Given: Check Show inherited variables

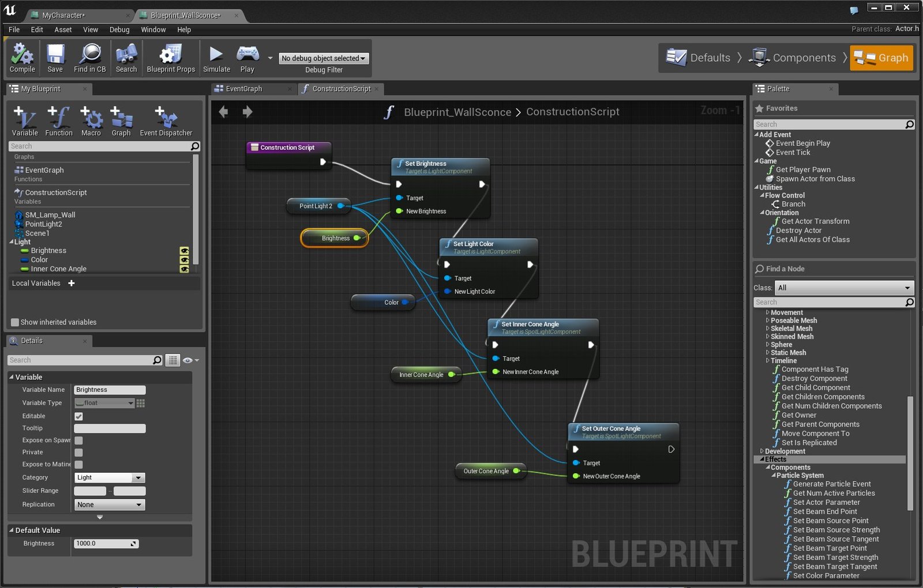Looking at the screenshot, I should click(15, 322).
